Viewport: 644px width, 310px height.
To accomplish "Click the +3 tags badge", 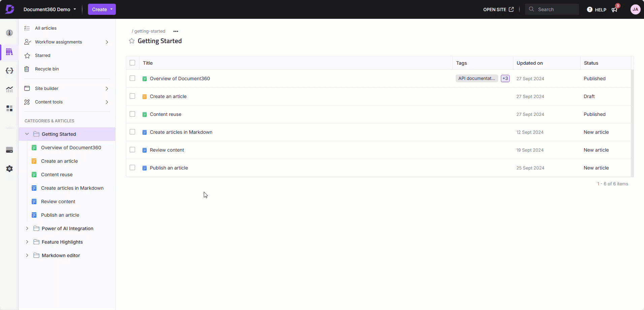I will [505, 79].
